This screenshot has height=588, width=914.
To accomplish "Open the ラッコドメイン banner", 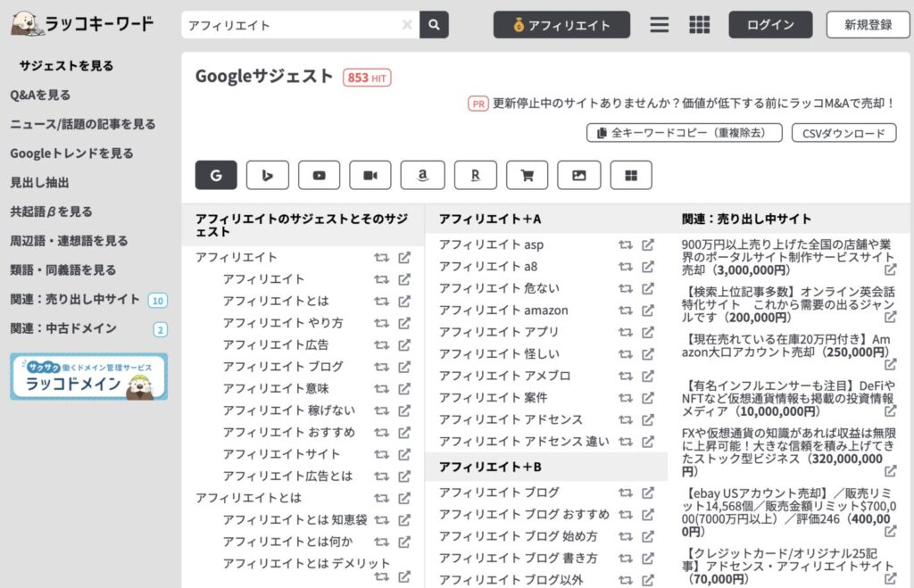I will pos(88,377).
